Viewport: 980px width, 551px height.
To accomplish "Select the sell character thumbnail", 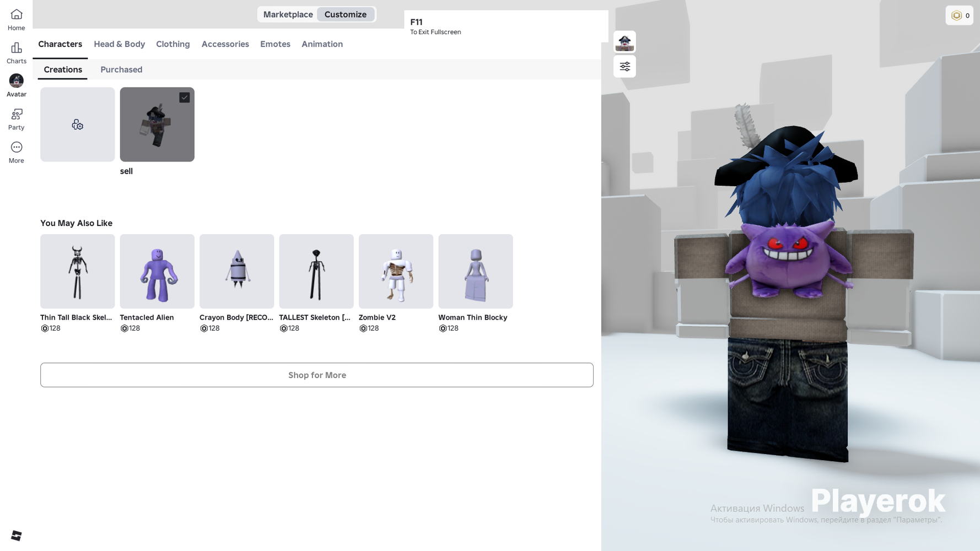I will pyautogui.click(x=157, y=125).
